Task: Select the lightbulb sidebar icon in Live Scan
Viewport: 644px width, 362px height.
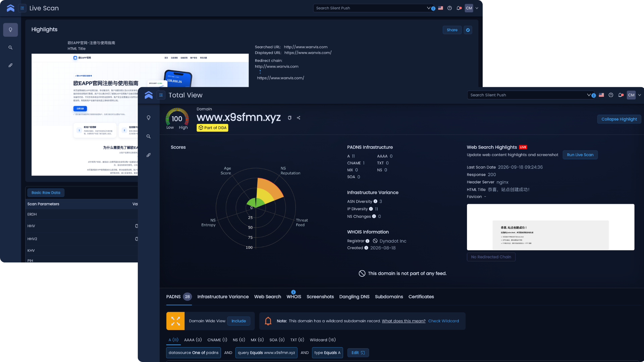Action: (10, 30)
